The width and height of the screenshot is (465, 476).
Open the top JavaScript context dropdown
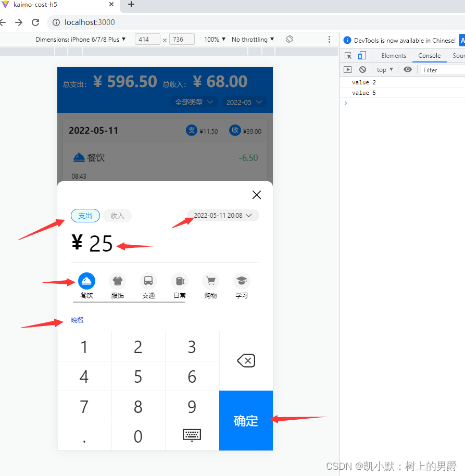click(x=385, y=70)
